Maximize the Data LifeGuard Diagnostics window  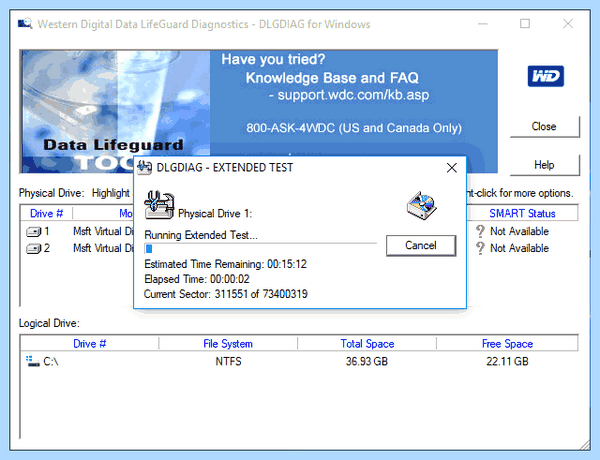[525, 24]
